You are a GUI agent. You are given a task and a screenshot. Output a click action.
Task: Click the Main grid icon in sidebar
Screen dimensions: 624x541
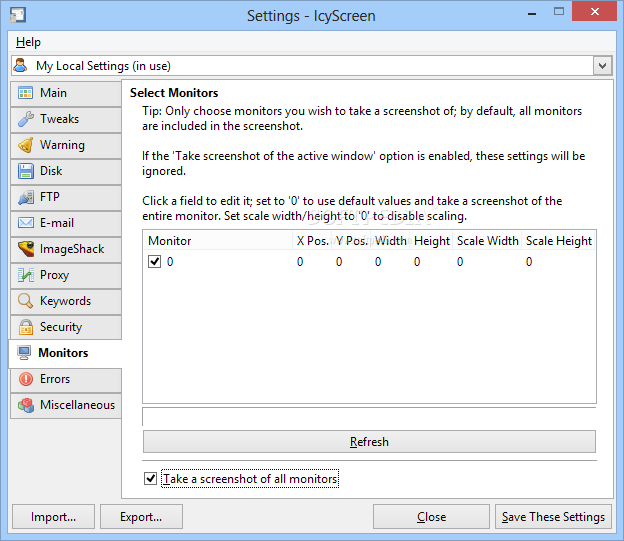point(25,93)
